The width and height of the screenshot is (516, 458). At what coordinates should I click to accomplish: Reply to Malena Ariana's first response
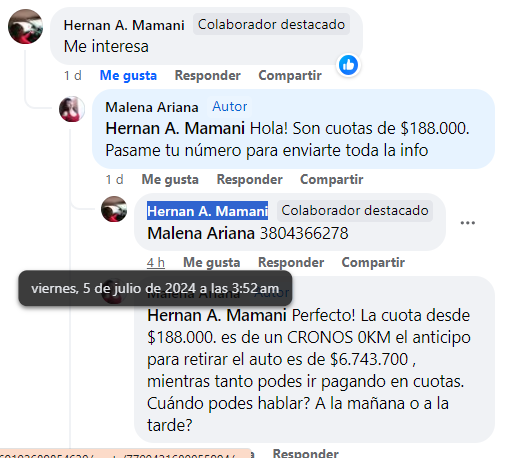(x=250, y=179)
